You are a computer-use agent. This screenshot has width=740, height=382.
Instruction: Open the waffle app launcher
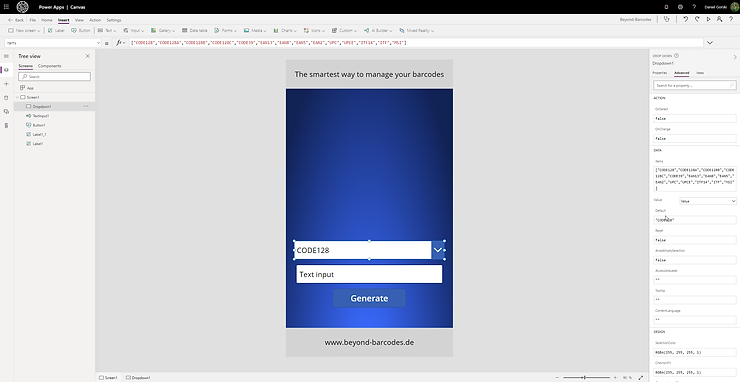[x=6, y=7]
